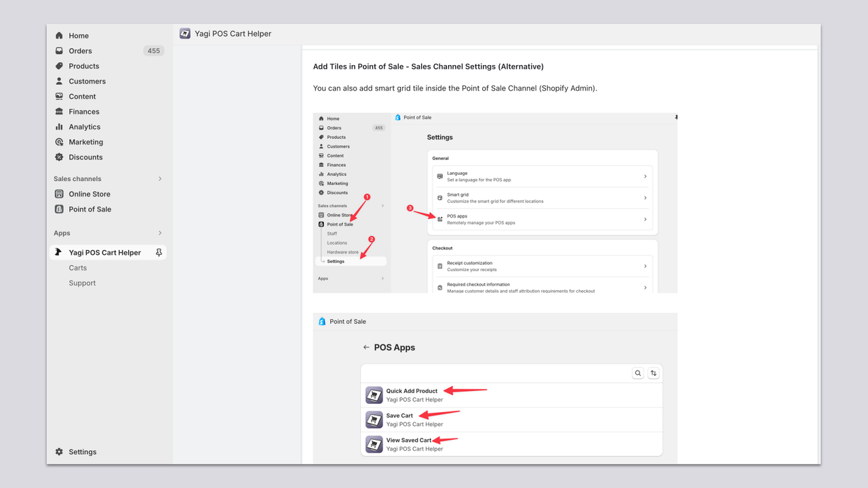The image size is (868, 488).
Task: Click the Yagi POS Cart Helper sidebar icon
Action: 59,252
